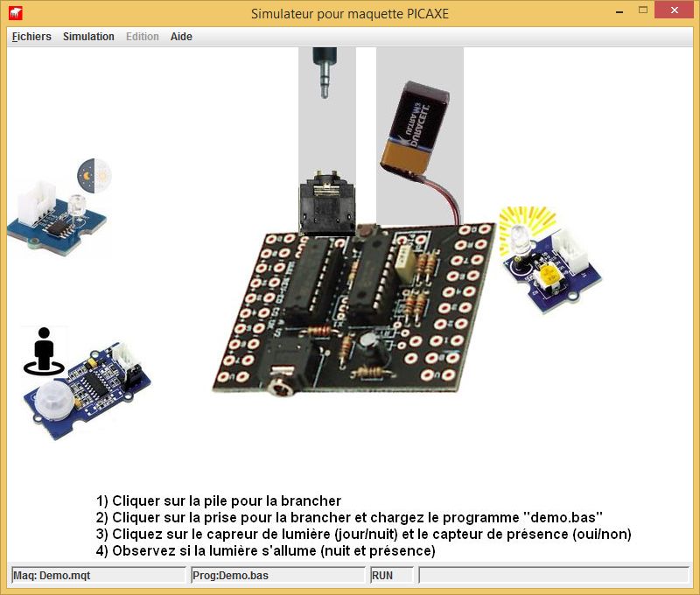This screenshot has width=700, height=595.
Task: Click the application icon in title bar
Action: tap(16, 13)
